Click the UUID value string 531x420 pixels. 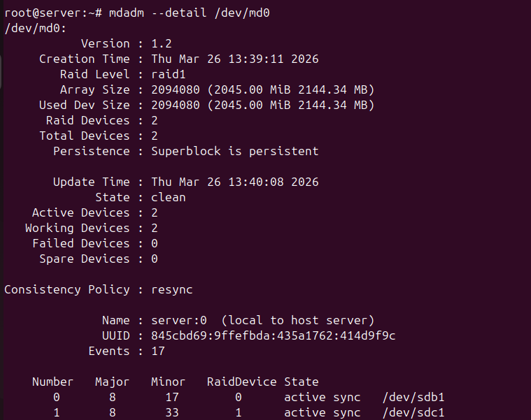tap(273, 336)
